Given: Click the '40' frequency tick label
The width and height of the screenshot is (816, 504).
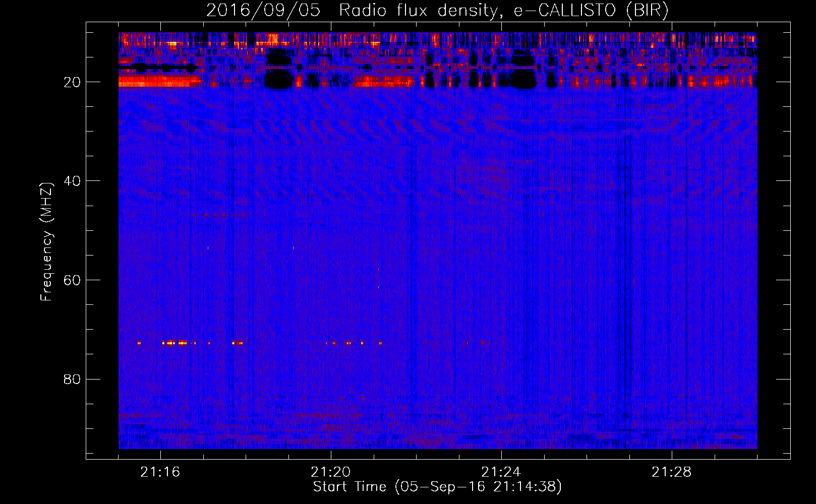Looking at the screenshot, I should tap(72, 180).
